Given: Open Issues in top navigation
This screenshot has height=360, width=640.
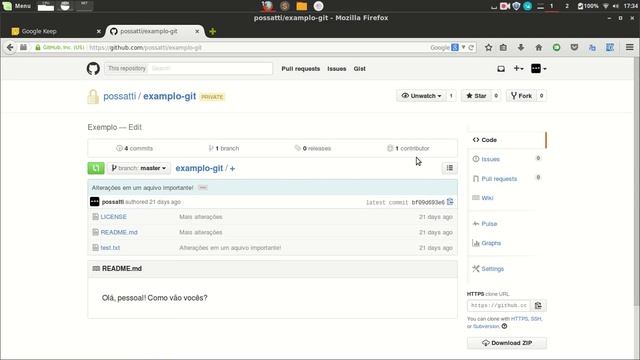Looking at the screenshot, I should [x=336, y=69].
